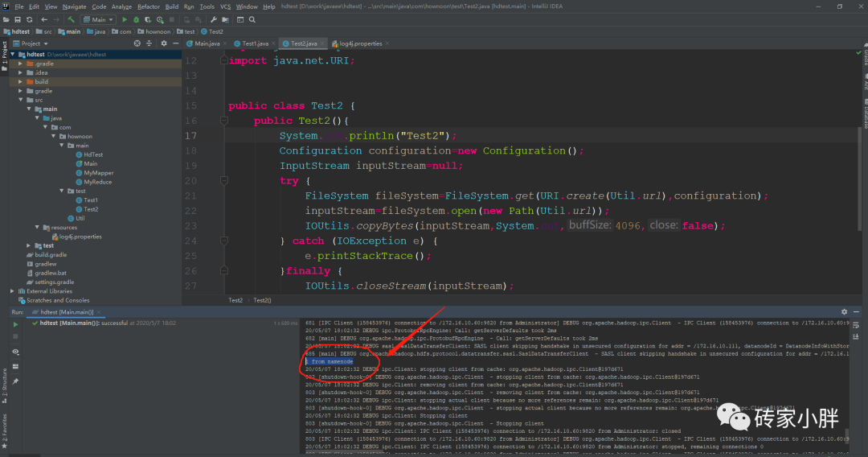Open MyMapper class in project tree

click(x=98, y=173)
